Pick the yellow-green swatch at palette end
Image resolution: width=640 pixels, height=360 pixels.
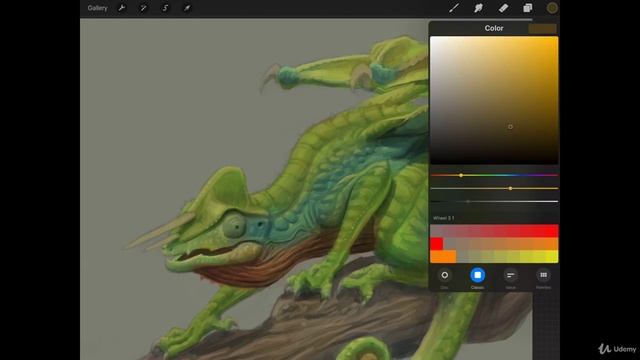(552, 257)
